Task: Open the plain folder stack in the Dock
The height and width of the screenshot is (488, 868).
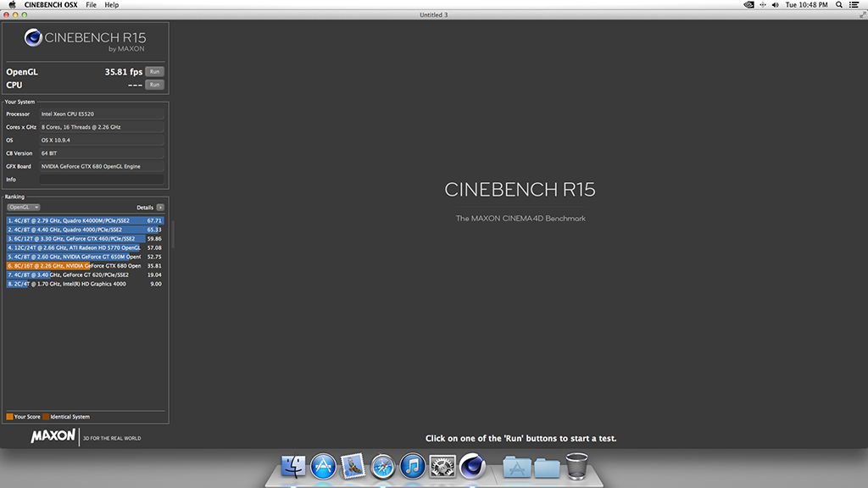Action: click(x=547, y=468)
